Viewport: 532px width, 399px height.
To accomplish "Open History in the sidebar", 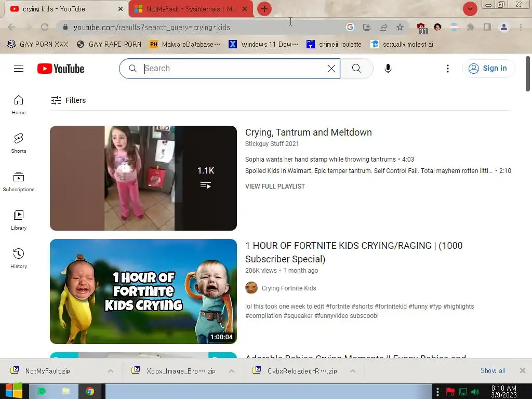I will point(19,259).
